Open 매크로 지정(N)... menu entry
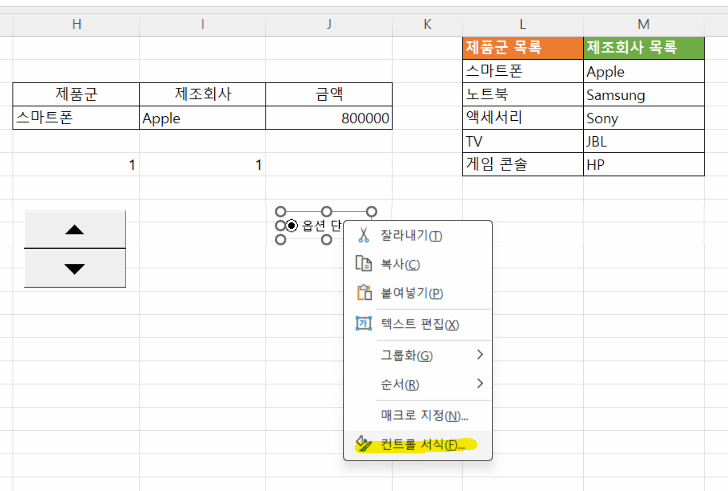The height and width of the screenshot is (491, 728). (418, 415)
